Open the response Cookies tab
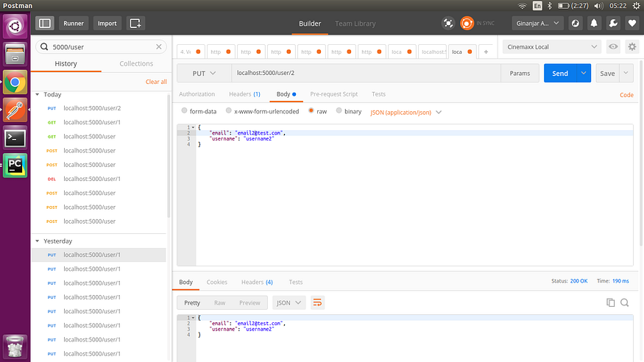 [217, 282]
